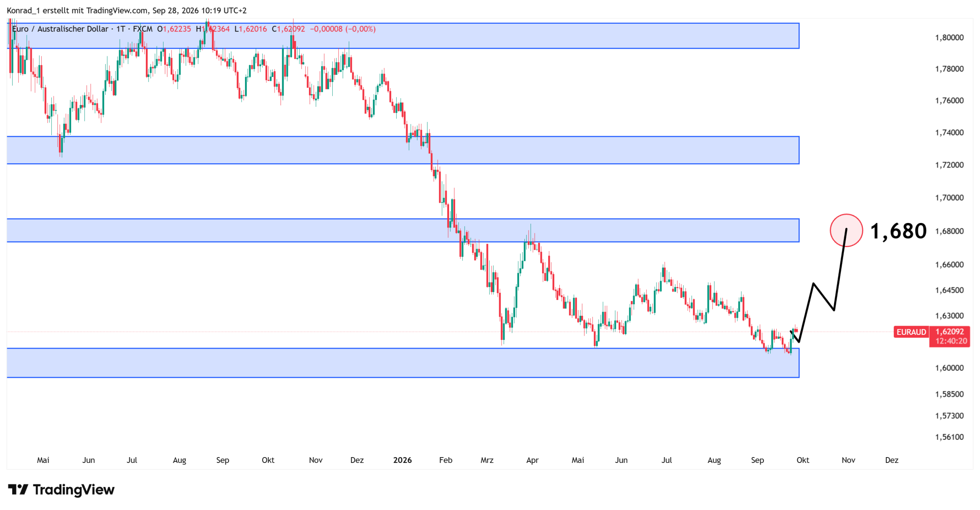Click the Feb label on the time axis
Viewport: 980px width, 510px height.
tap(446, 460)
